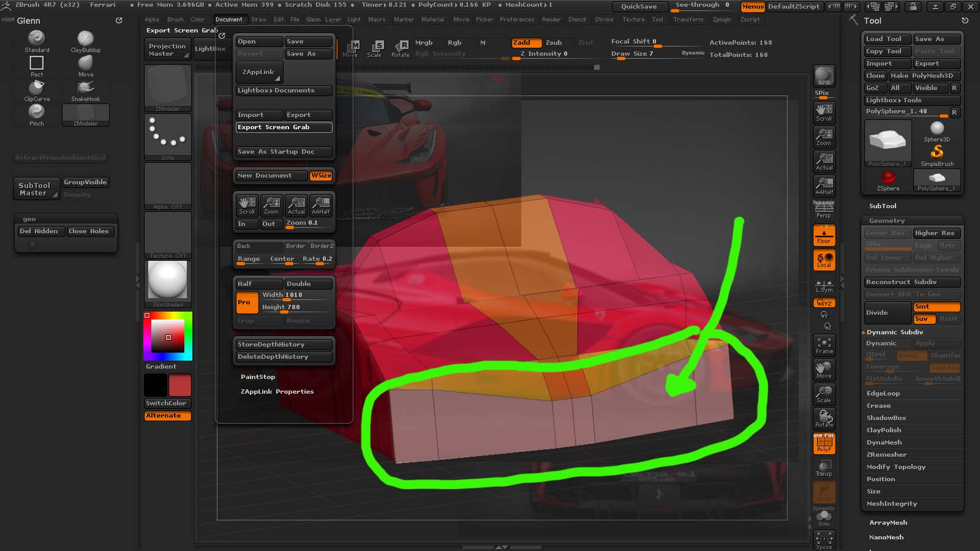Expand the SubTool section
980x551 pixels.
pyautogui.click(x=883, y=206)
